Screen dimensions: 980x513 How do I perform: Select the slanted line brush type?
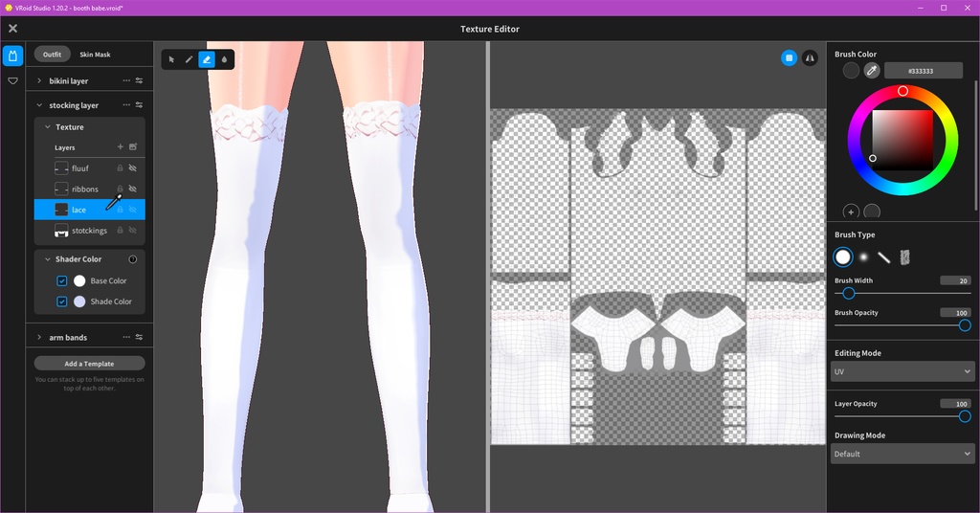883,256
